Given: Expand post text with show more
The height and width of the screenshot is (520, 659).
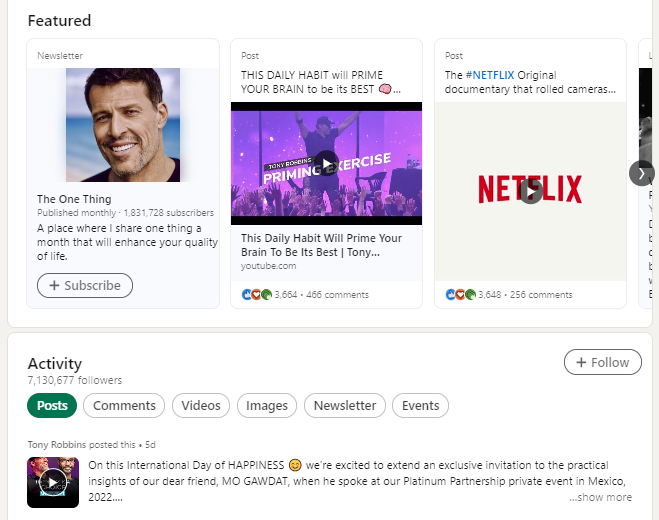Looking at the screenshot, I should 601,497.
